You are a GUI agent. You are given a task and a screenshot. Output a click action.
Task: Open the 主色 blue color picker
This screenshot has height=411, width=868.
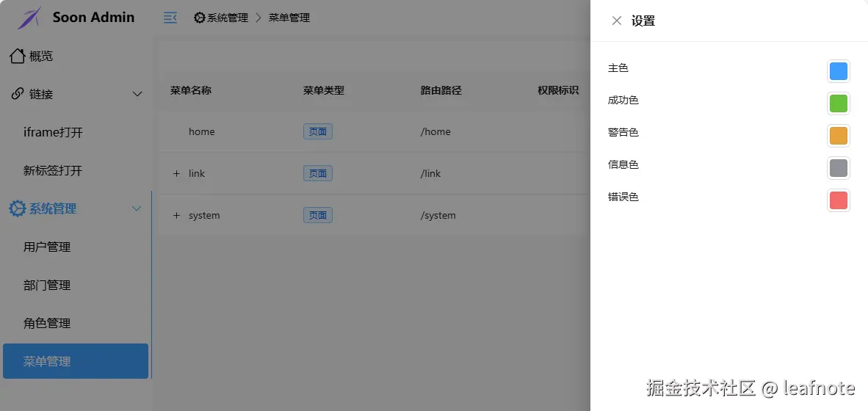coord(838,71)
